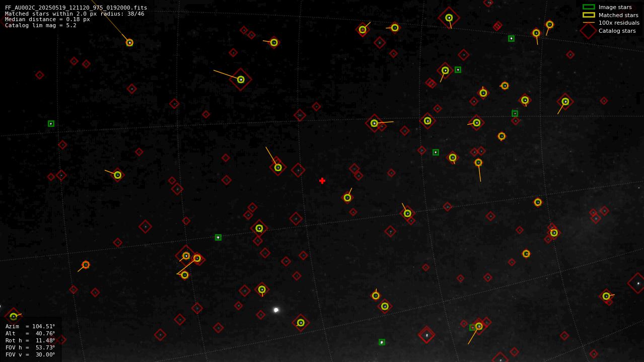Click the 'Matched stars' legend label
Image resolution: width=644 pixels, height=362 pixels.
point(618,15)
